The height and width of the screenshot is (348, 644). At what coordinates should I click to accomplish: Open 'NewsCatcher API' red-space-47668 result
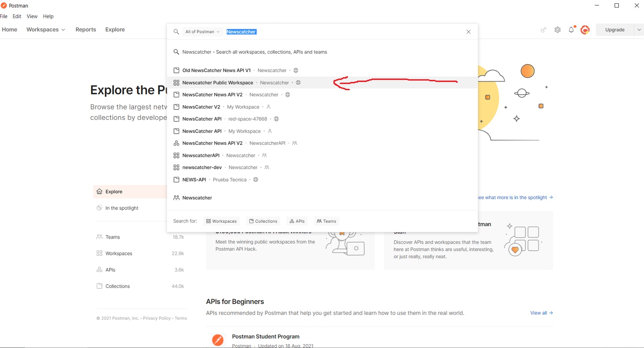coord(322,119)
